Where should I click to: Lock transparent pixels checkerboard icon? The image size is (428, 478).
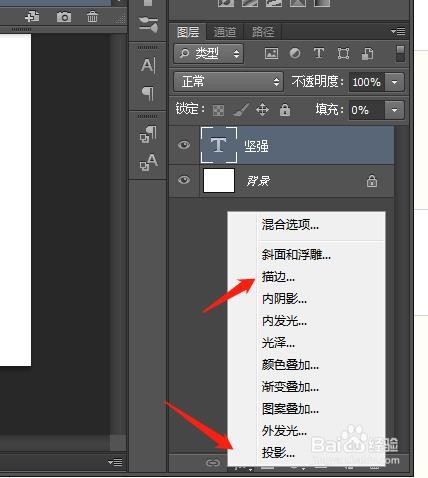point(218,110)
